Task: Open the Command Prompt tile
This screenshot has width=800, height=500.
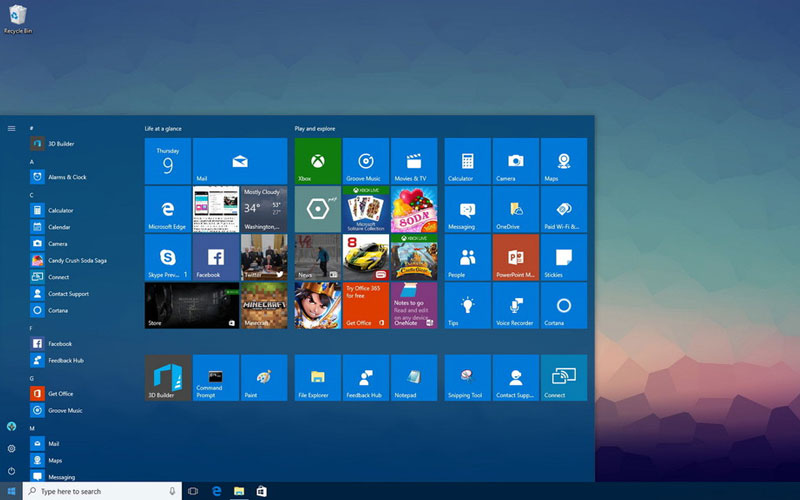Action: [x=216, y=377]
